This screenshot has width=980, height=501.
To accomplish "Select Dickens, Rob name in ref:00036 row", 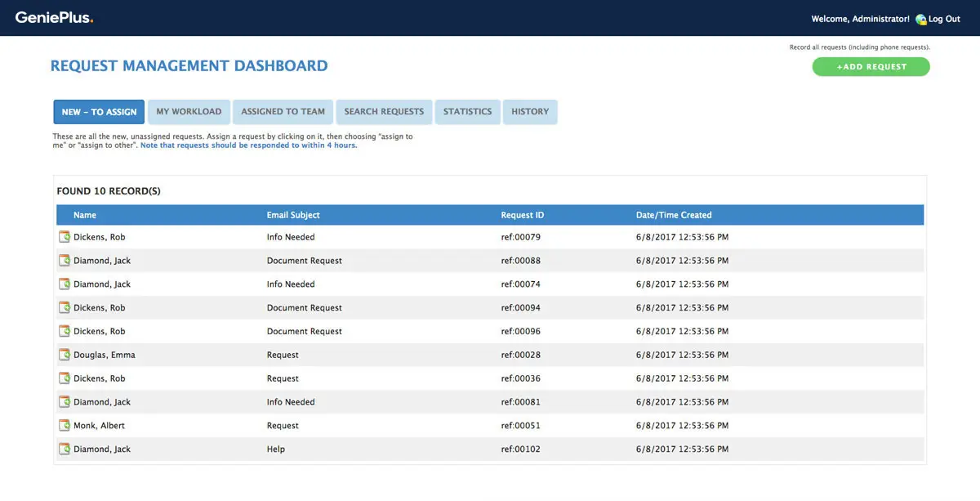I will 100,379.
